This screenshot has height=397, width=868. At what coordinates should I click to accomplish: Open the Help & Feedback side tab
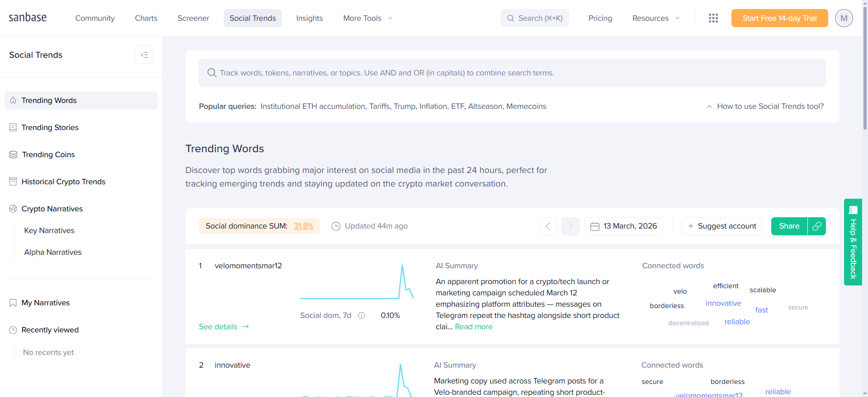point(853,242)
